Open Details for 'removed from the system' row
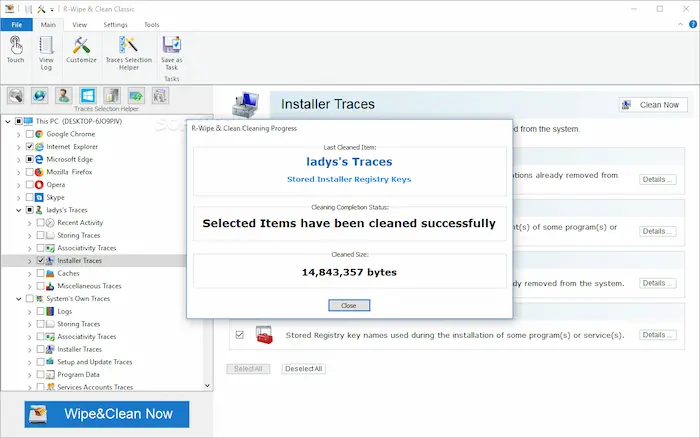This screenshot has height=438, width=700. pyautogui.click(x=657, y=283)
